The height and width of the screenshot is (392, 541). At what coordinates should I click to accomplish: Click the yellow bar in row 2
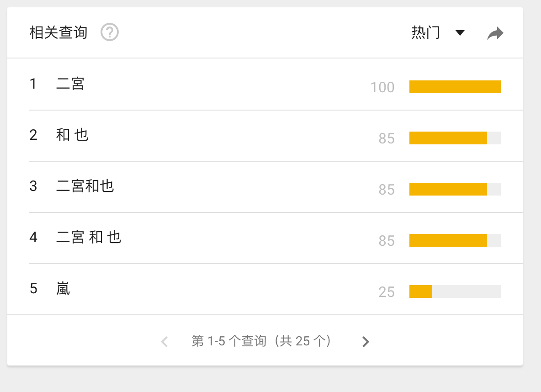448,138
